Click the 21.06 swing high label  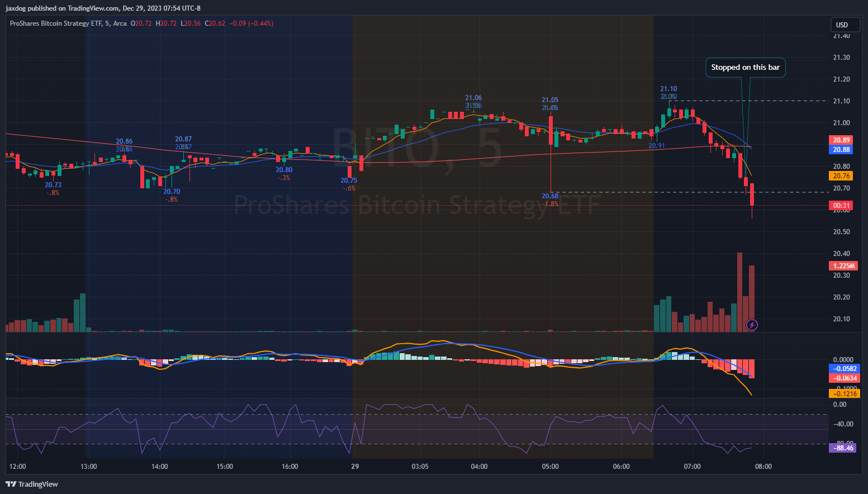click(x=473, y=98)
